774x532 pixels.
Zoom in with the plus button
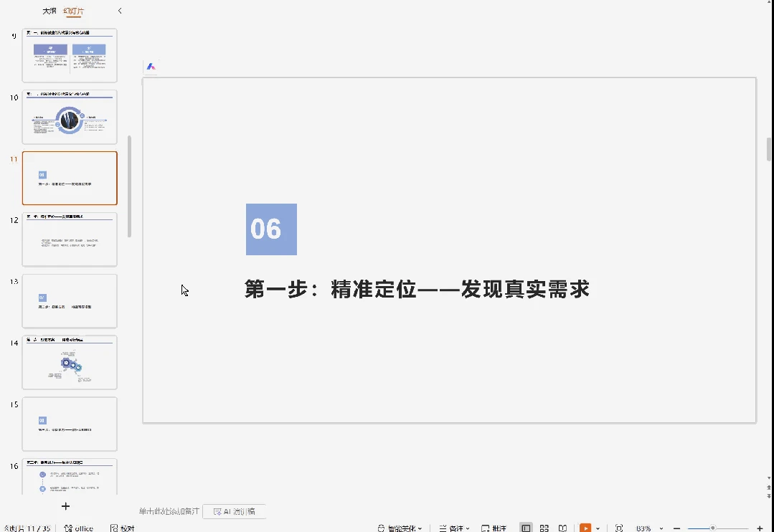(x=760, y=528)
